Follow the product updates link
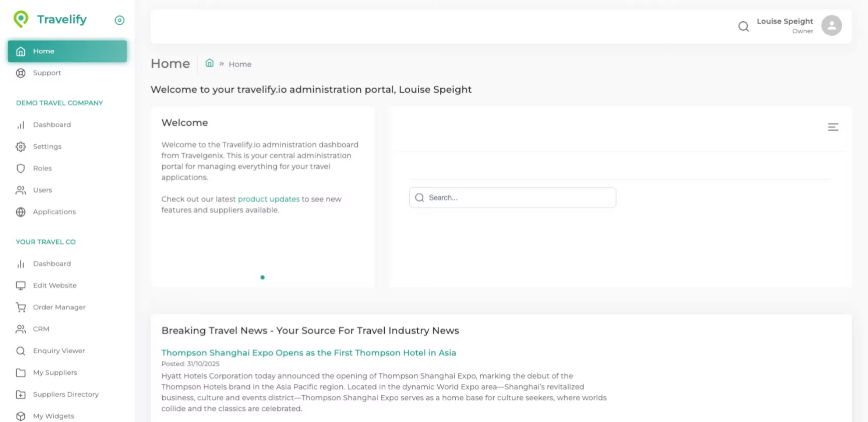This screenshot has width=868, height=422. [269, 199]
